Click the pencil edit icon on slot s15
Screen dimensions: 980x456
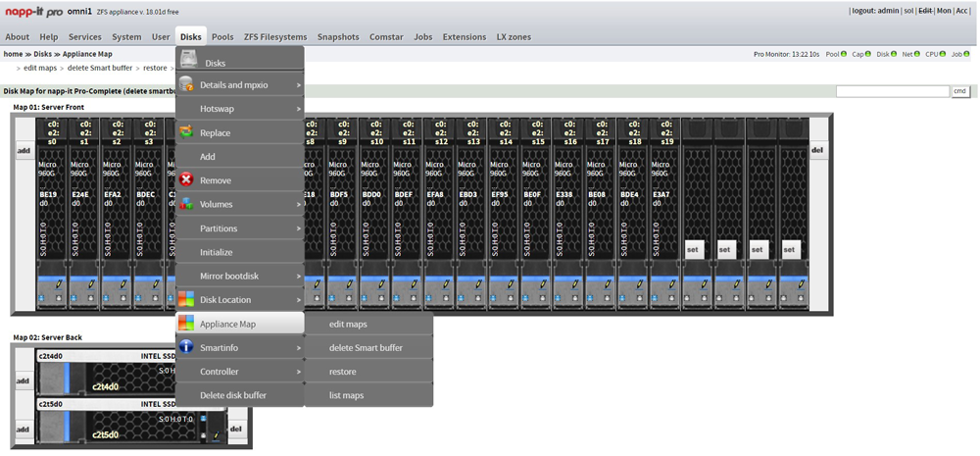544,284
